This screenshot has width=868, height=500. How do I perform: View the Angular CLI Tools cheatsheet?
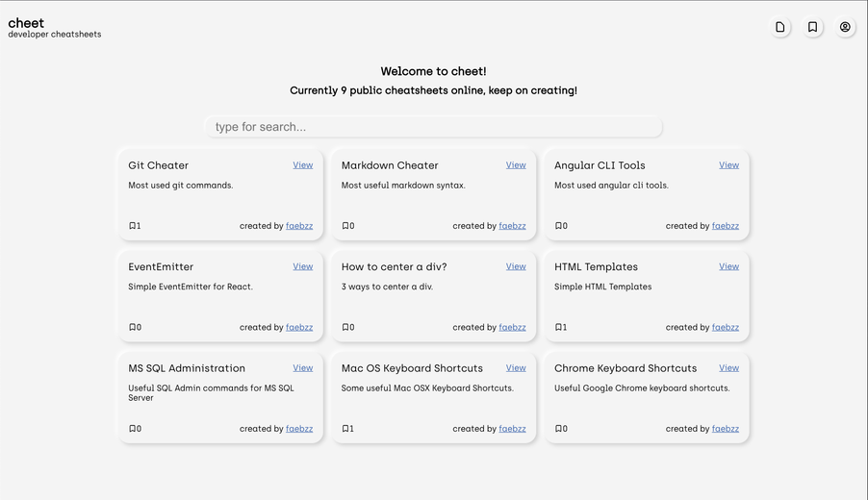point(729,164)
